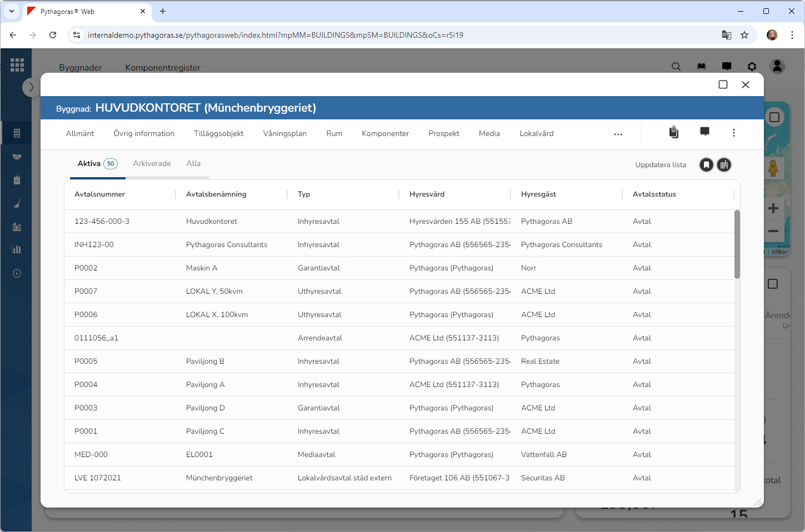Open the app grid launcher icon
The image size is (805, 532).
[x=17, y=65]
